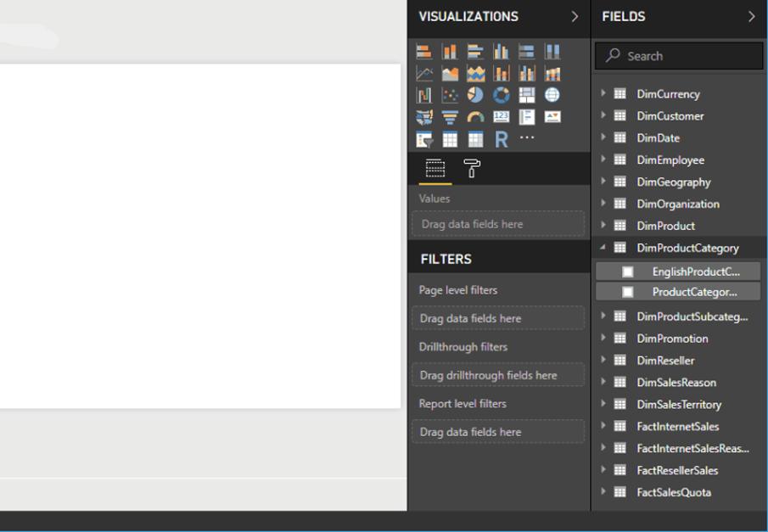Insert a Multi-row card visual
The width and height of the screenshot is (768, 532).
coord(526,117)
